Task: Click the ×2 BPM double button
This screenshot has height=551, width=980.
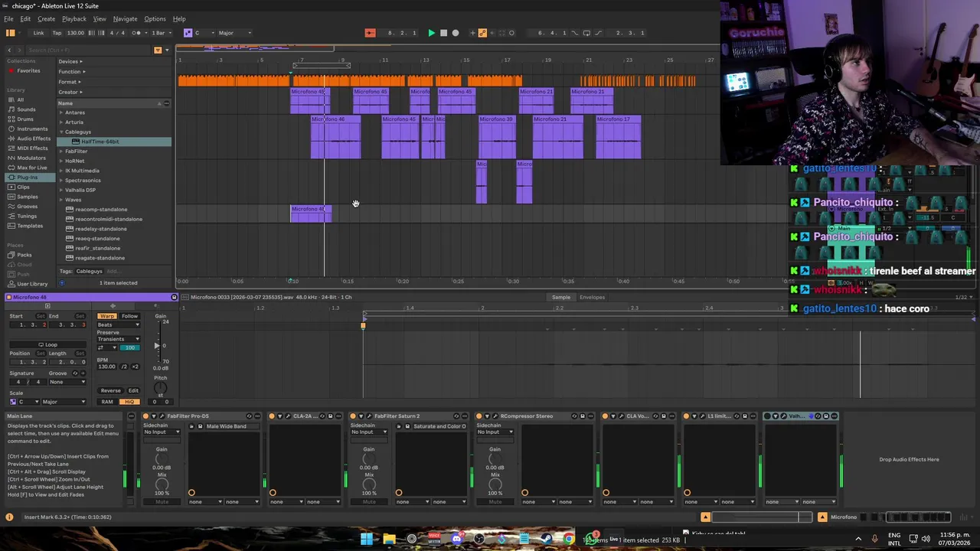Action: click(136, 367)
